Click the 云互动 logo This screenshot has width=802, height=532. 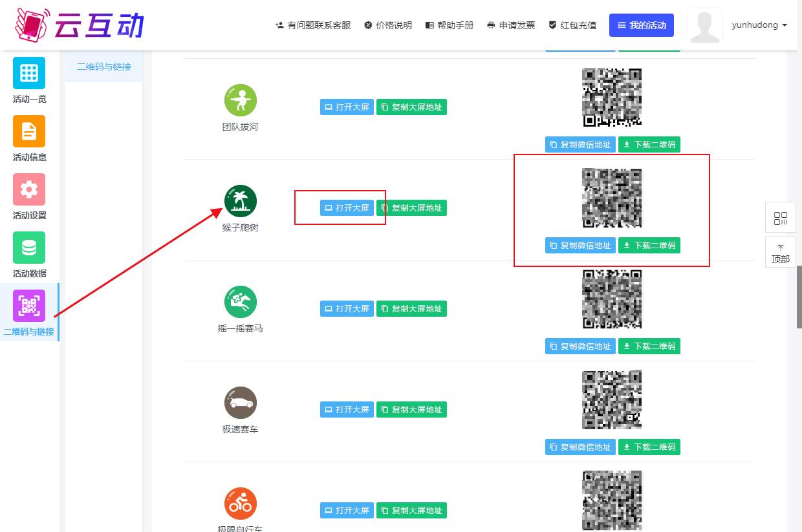79,25
